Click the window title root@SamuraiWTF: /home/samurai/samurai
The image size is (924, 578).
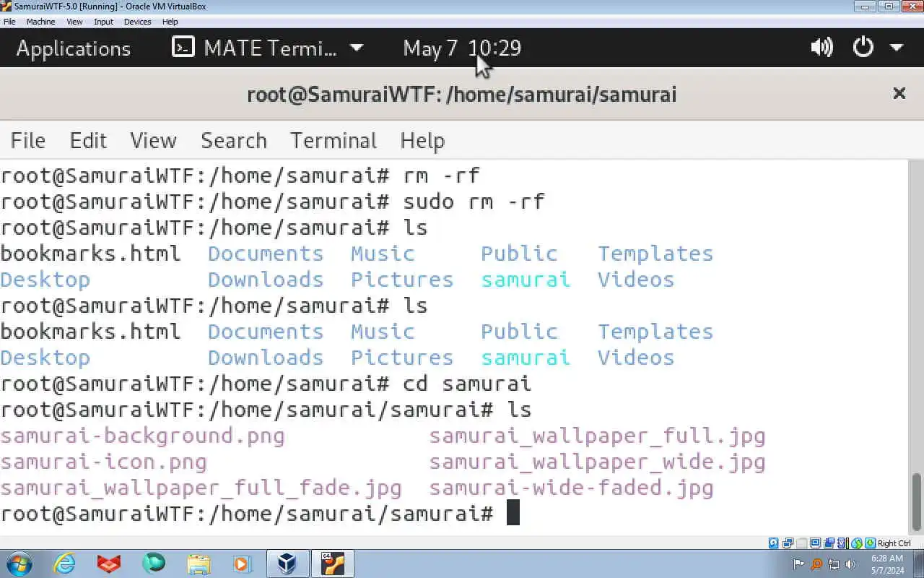tap(461, 95)
